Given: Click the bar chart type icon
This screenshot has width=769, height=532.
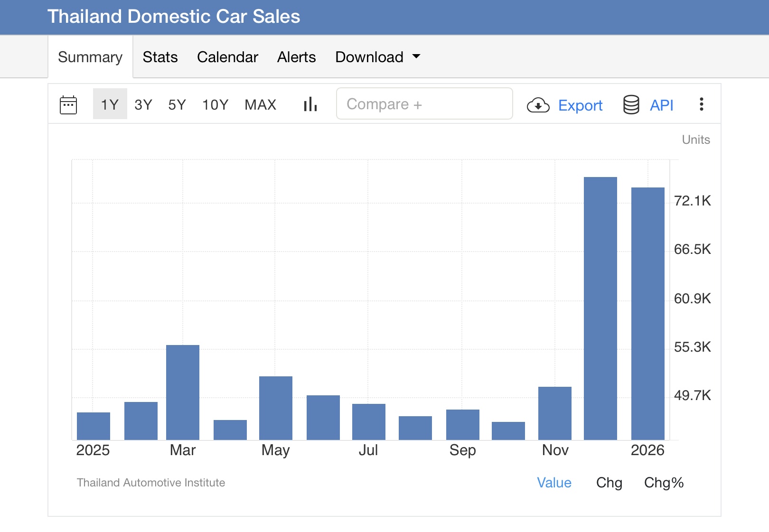Looking at the screenshot, I should (310, 104).
